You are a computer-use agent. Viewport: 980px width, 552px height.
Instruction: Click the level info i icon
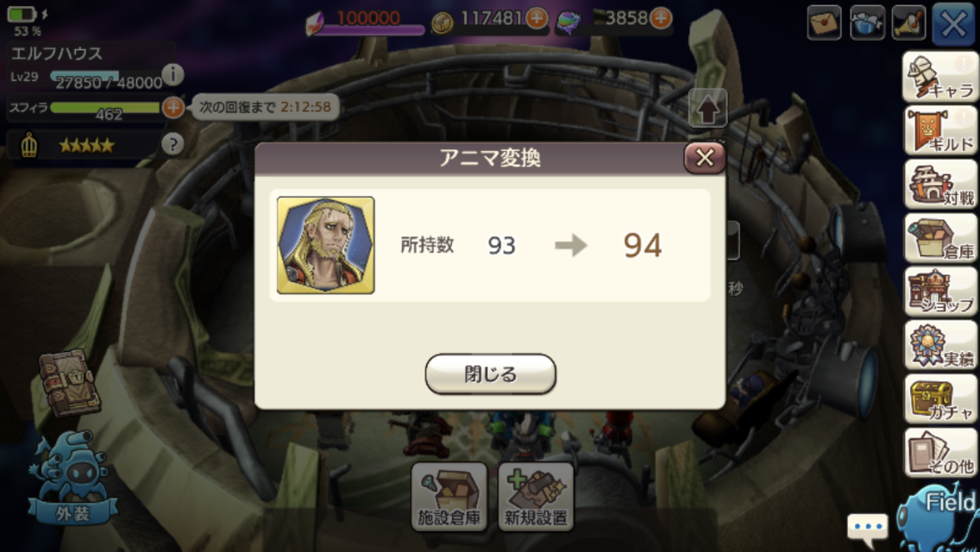click(x=173, y=74)
